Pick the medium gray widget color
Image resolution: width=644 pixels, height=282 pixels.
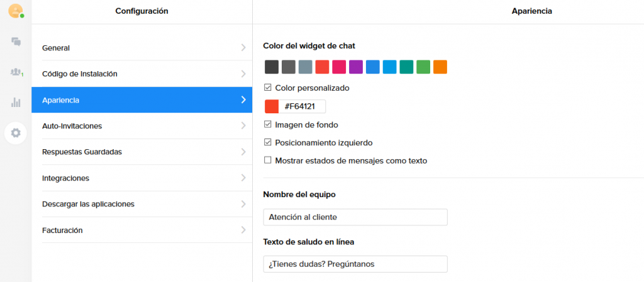288,67
